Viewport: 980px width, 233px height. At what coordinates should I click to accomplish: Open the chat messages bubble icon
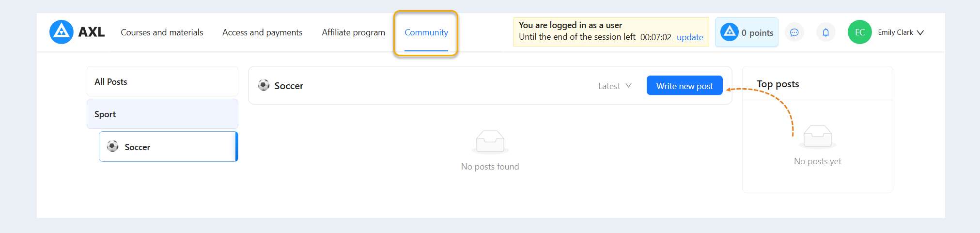794,32
